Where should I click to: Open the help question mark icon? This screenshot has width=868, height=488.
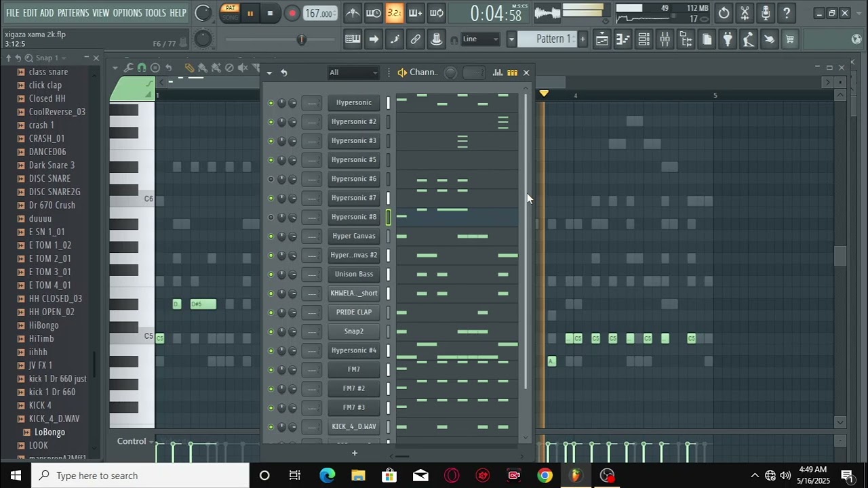pyautogui.click(x=787, y=13)
